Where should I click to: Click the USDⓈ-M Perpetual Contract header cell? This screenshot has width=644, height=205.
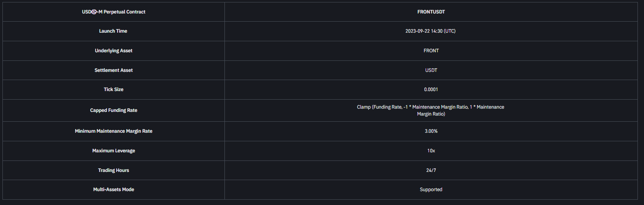(113, 12)
